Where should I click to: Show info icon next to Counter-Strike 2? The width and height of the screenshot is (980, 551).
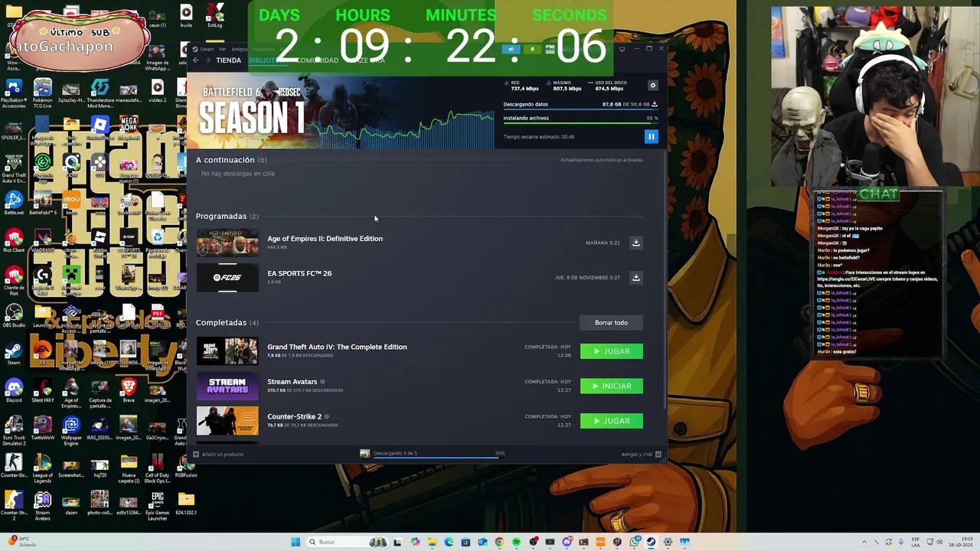click(x=327, y=416)
